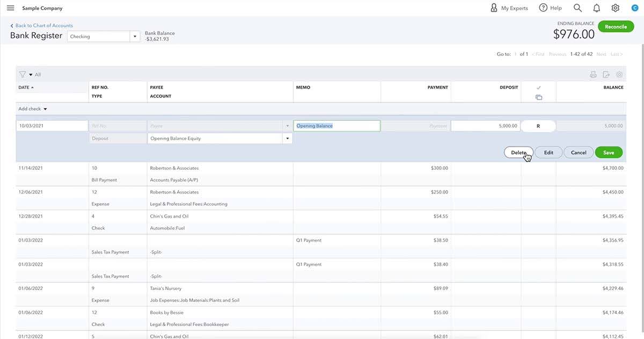Open the Payee dropdown in the edit row
The width and height of the screenshot is (644, 339).
287,125
